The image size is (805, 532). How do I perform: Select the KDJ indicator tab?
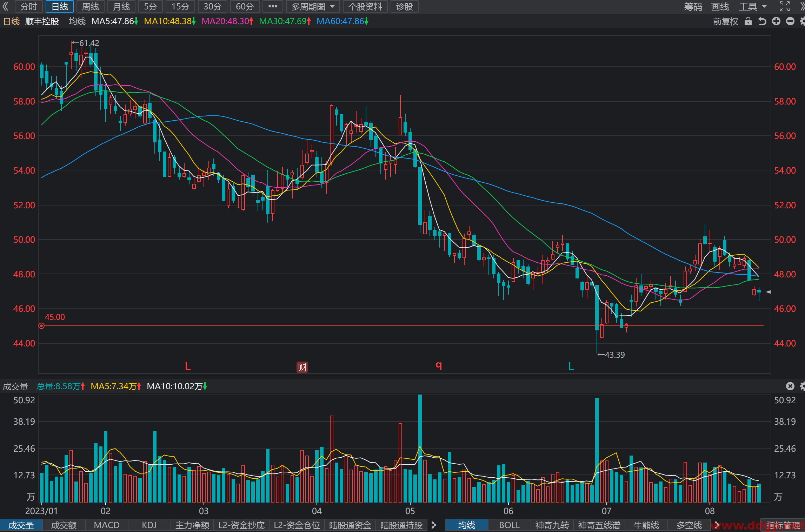click(x=149, y=525)
